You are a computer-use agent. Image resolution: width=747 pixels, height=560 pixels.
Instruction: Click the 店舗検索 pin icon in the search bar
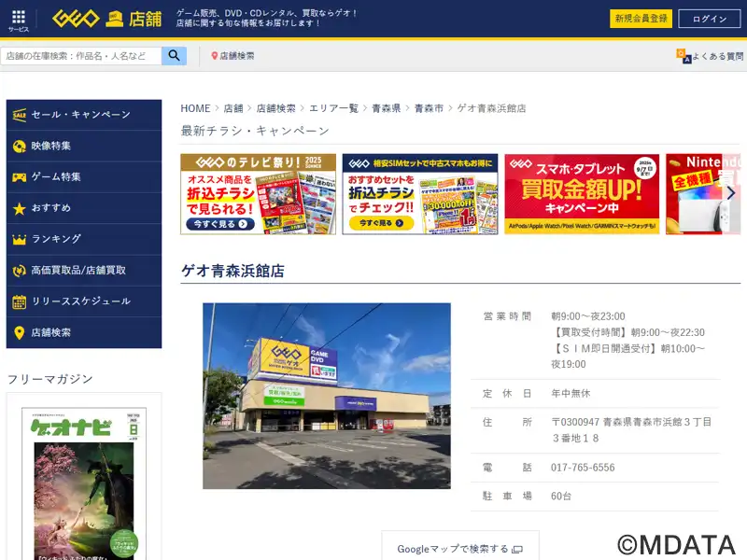[215, 56]
